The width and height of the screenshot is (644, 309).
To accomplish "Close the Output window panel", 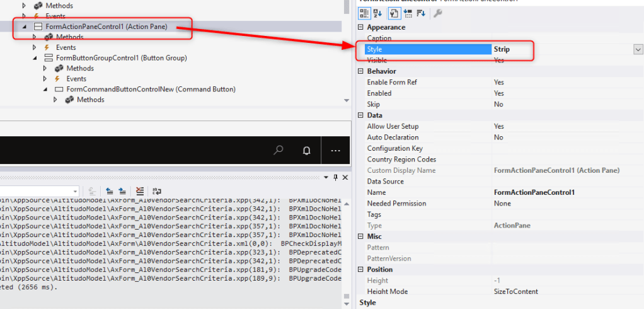I will click(x=345, y=177).
